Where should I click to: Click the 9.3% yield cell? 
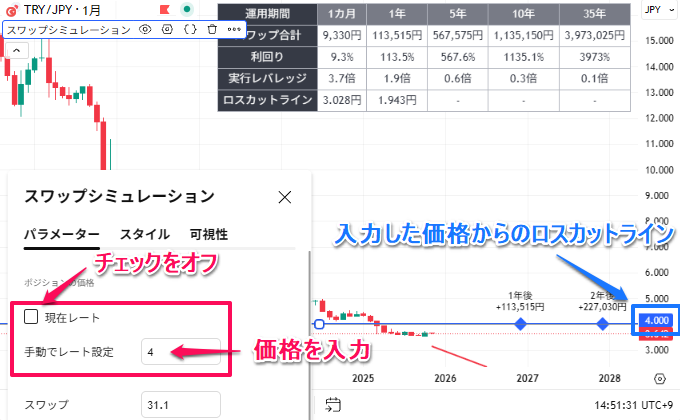(x=342, y=57)
